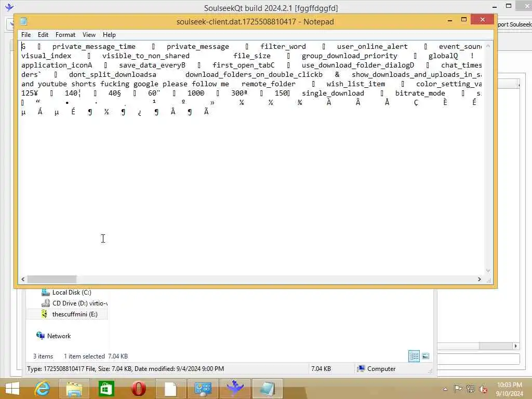The width and height of the screenshot is (532, 399).
Task: Click the vertical scrollbar up arrow in Notepad
Action: [x=488, y=46]
